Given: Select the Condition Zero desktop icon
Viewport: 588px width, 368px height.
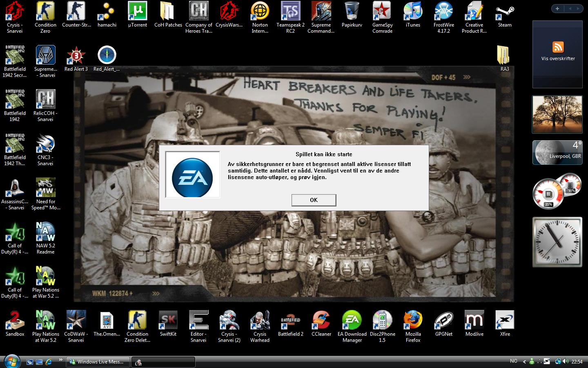Looking at the screenshot, I should 45,17.
